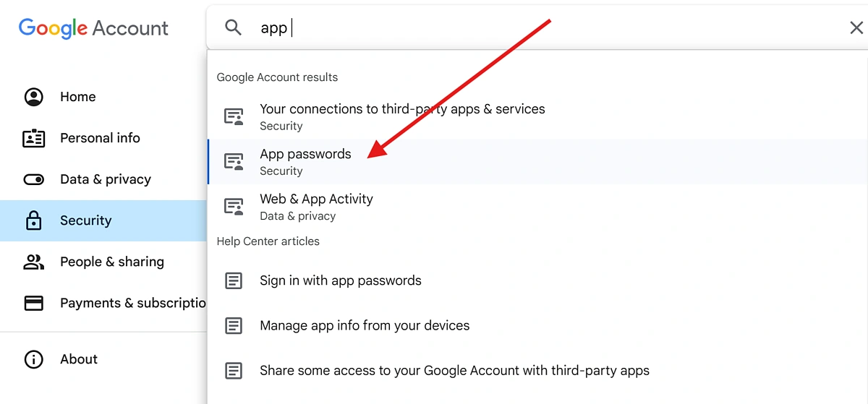Click the Personal info ID card icon
Image resolution: width=868 pixels, height=404 pixels.
coord(34,138)
